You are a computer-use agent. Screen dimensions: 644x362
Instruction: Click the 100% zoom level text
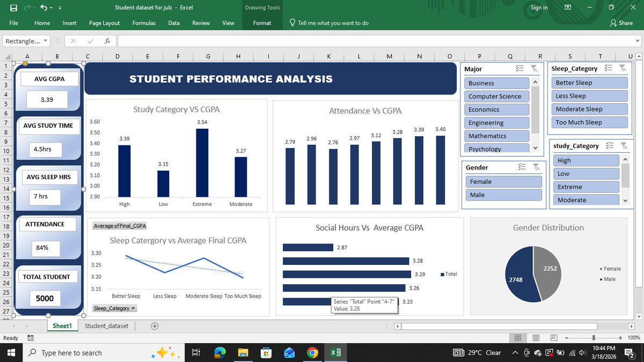pyautogui.click(x=635, y=338)
